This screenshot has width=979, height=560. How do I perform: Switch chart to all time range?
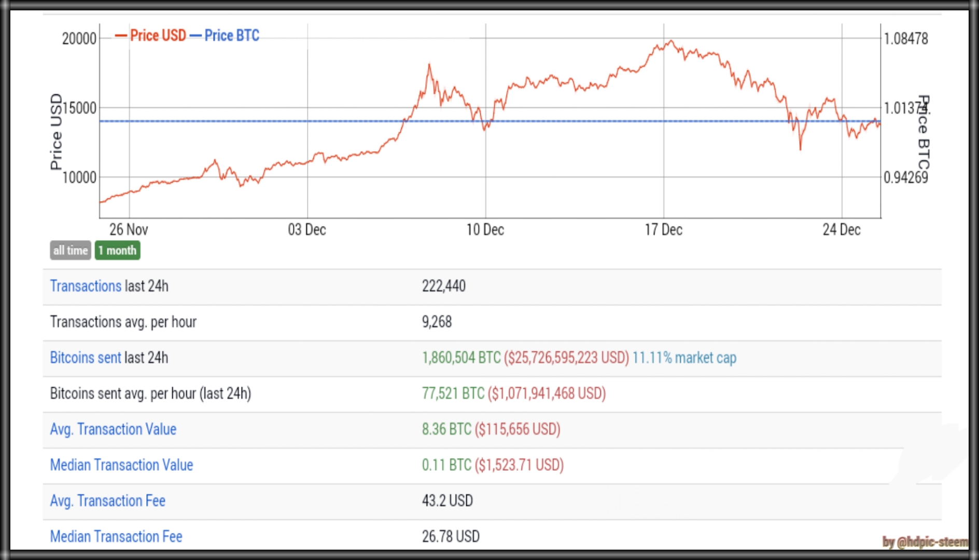[x=71, y=250]
